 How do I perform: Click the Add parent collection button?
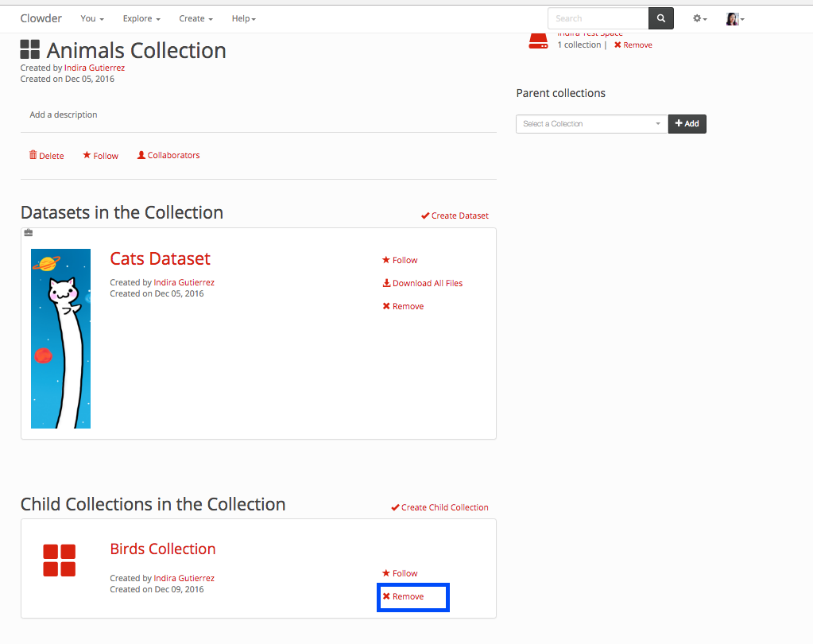(x=687, y=124)
